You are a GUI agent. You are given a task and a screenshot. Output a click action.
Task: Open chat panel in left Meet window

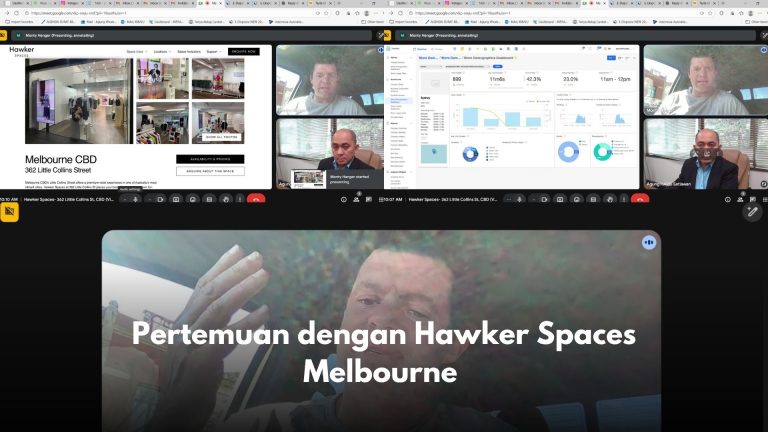point(368,199)
